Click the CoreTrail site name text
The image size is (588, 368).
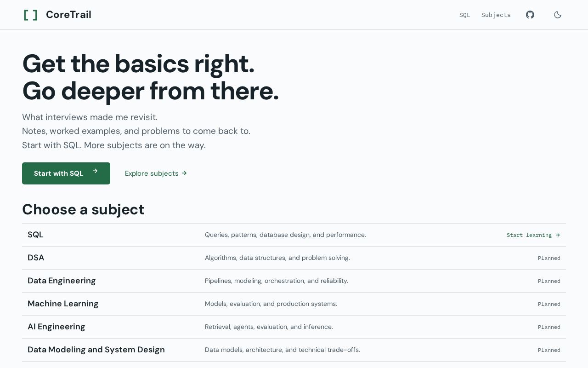[x=68, y=15]
